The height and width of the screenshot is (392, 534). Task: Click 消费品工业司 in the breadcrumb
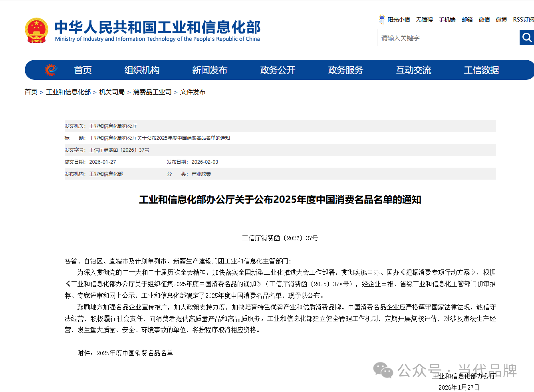click(152, 92)
